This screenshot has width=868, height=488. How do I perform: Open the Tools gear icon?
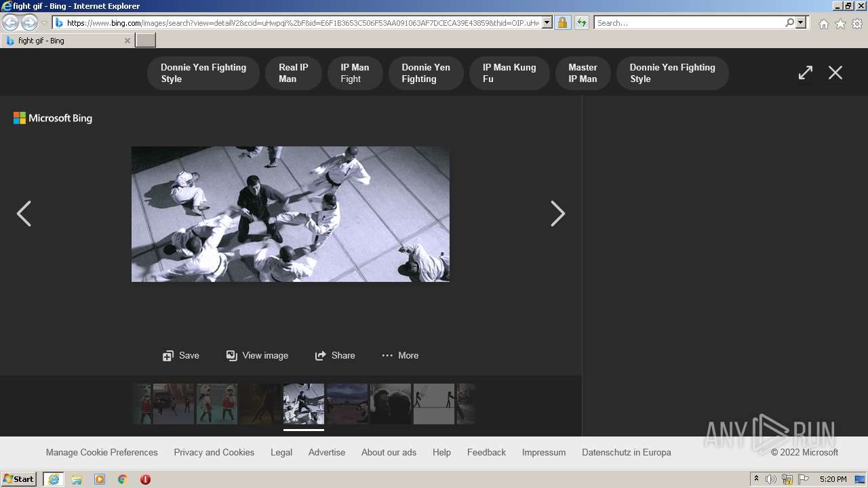pos(857,24)
